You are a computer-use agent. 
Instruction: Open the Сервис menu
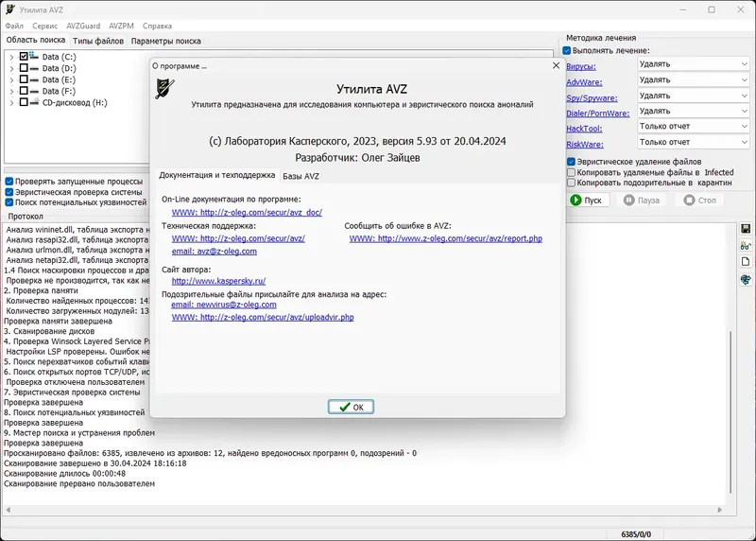44,26
